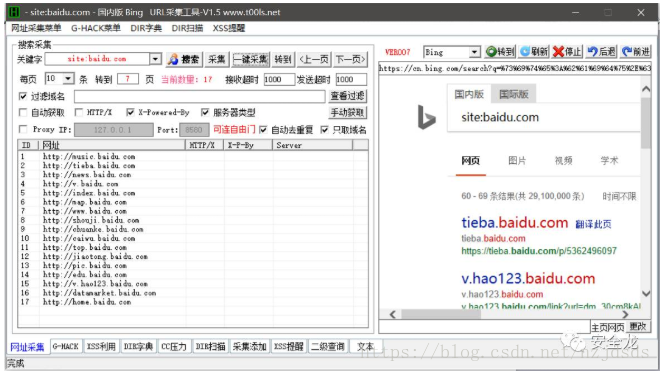Toggle the HTTP/X checkbox
This screenshot has width=661, height=372.
tap(79, 112)
